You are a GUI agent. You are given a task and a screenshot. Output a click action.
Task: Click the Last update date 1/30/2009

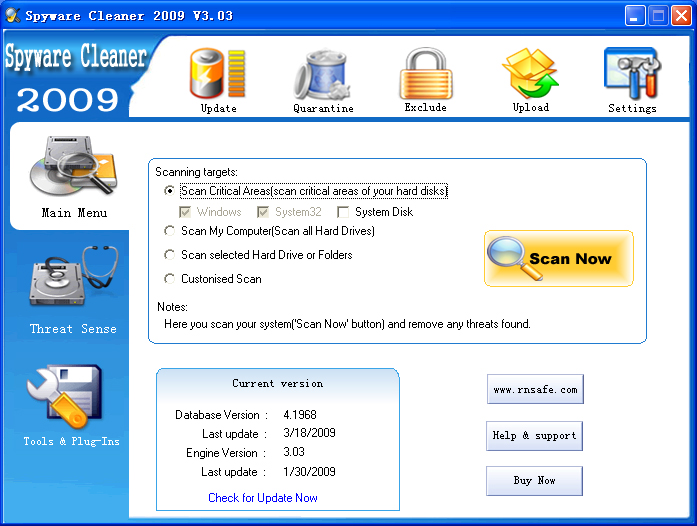tap(309, 471)
